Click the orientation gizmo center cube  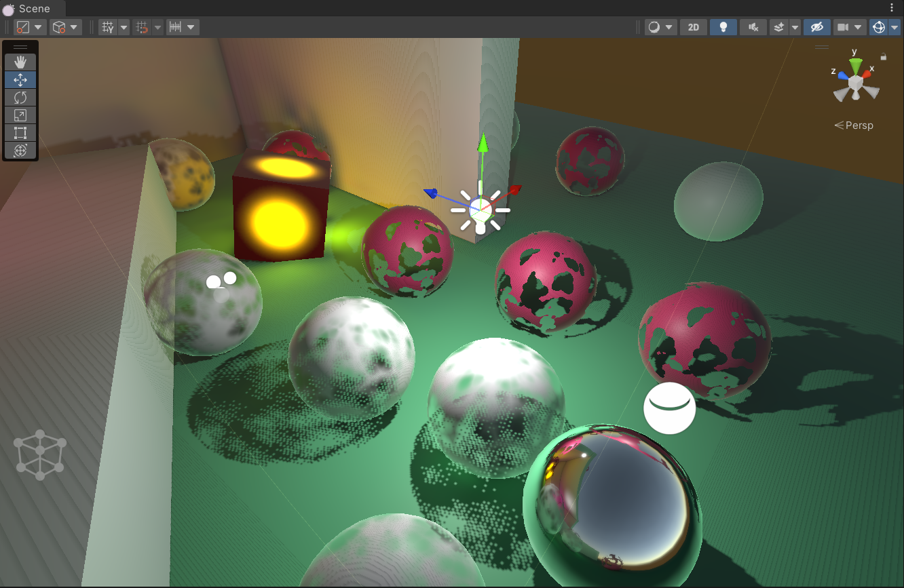click(x=855, y=83)
